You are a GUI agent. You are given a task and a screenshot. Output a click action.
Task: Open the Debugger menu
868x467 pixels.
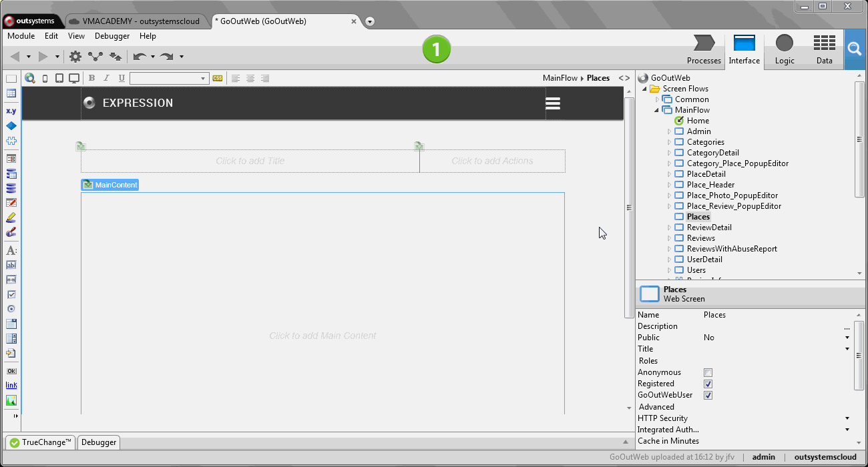point(112,36)
